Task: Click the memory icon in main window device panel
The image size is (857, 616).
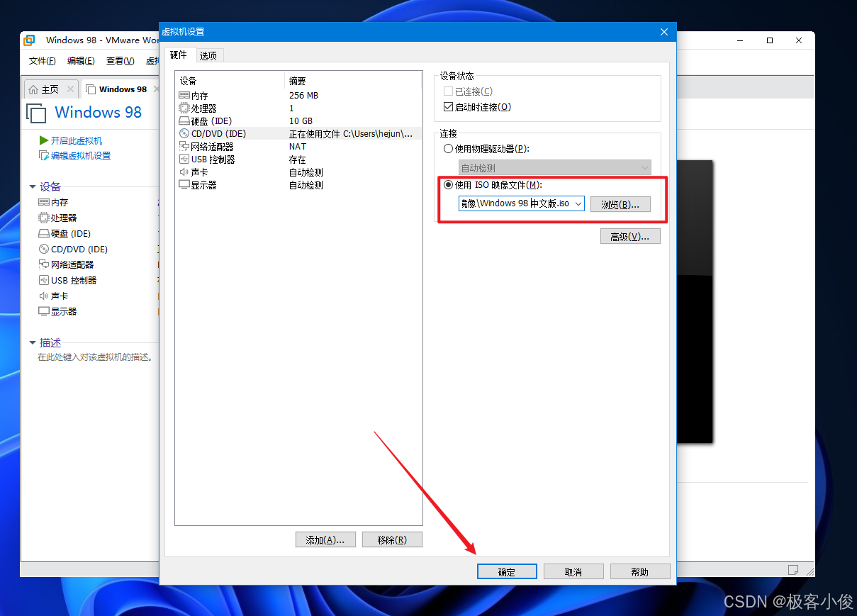Action: tap(44, 202)
